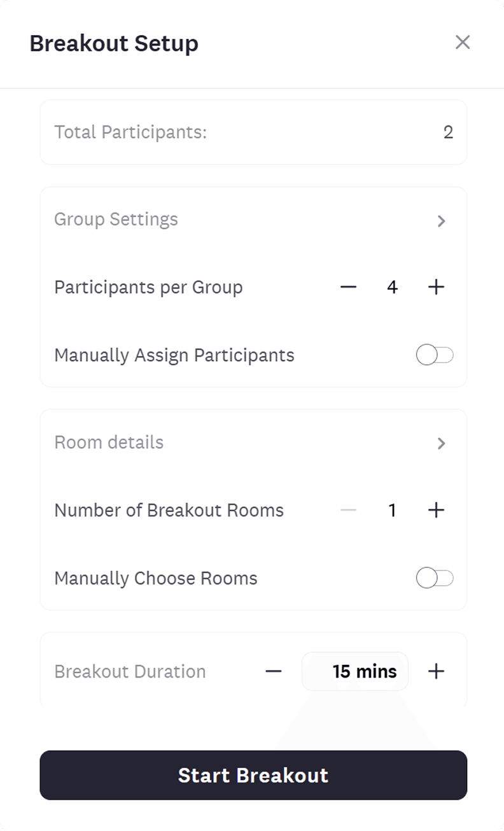Extend Breakout Duration with plus icon
504x831 pixels.
point(436,671)
